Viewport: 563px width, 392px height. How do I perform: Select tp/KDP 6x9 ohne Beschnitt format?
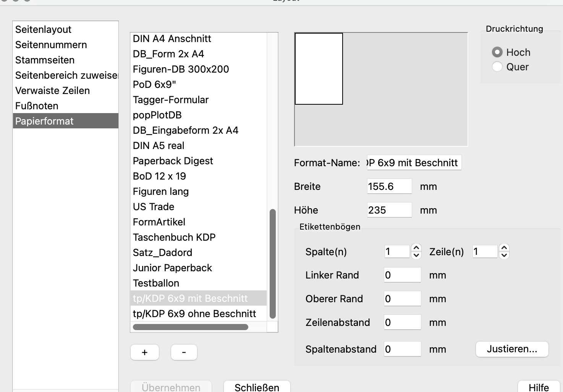194,314
